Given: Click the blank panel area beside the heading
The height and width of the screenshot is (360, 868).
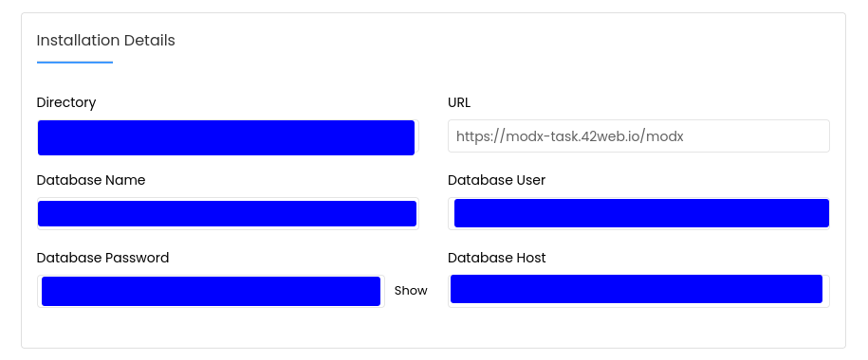Looking at the screenshot, I should click(498, 41).
